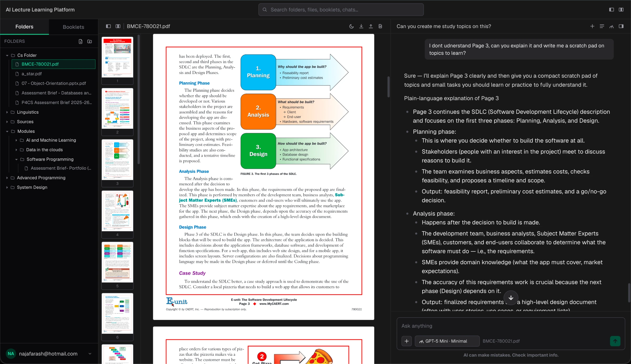Image resolution: width=631 pixels, height=364 pixels.
Task: Click attach plus button in chat input
Action: point(406,341)
